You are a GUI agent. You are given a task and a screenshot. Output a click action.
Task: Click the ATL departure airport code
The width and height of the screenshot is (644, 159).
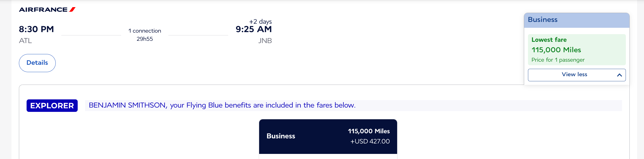(x=25, y=41)
